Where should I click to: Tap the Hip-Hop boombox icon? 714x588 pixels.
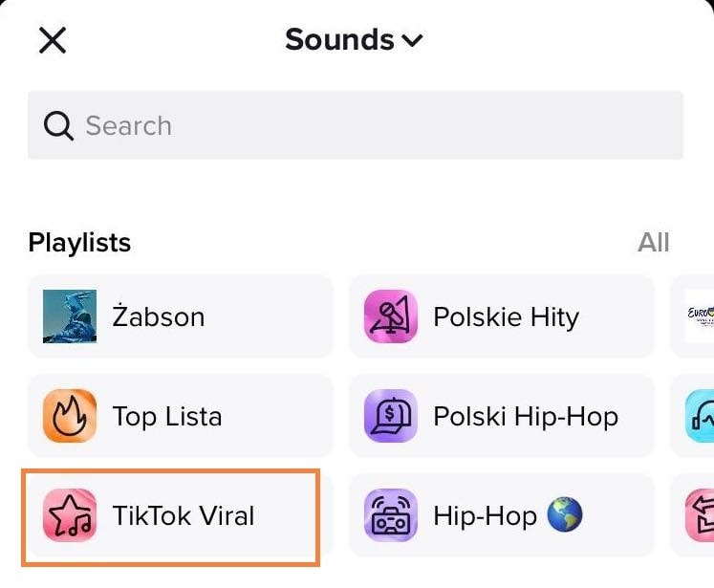[391, 516]
